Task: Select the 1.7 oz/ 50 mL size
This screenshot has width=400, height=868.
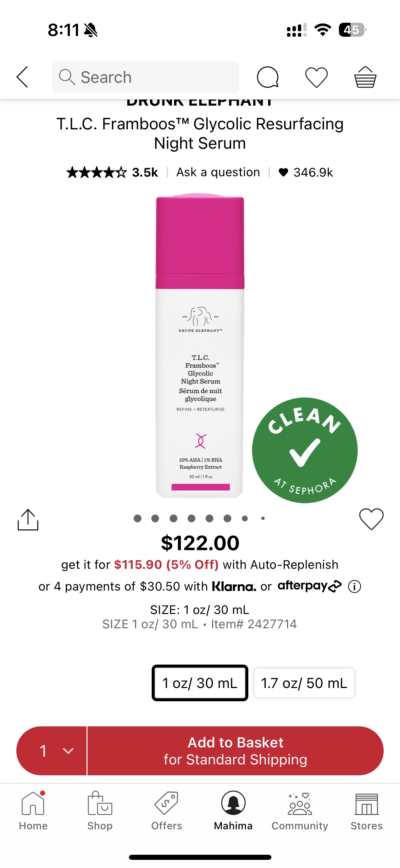Action: [x=304, y=683]
